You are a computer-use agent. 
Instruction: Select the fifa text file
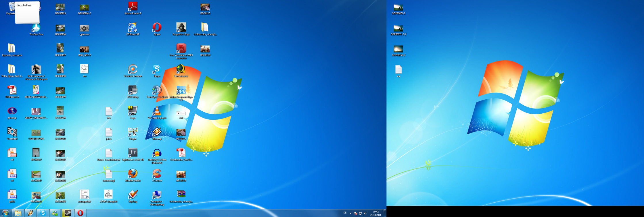tap(109, 113)
